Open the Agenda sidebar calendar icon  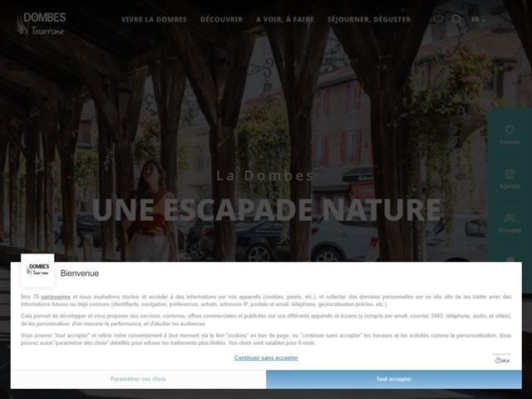[x=510, y=174]
